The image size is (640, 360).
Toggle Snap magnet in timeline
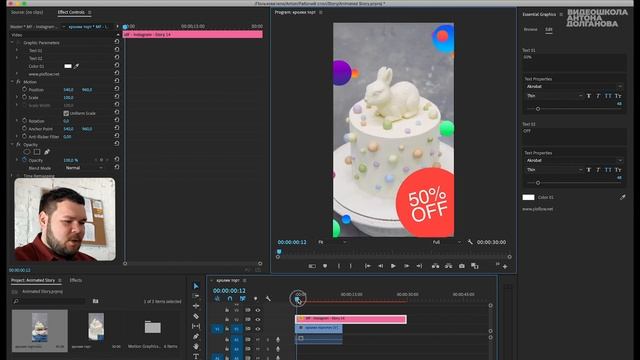click(230, 299)
